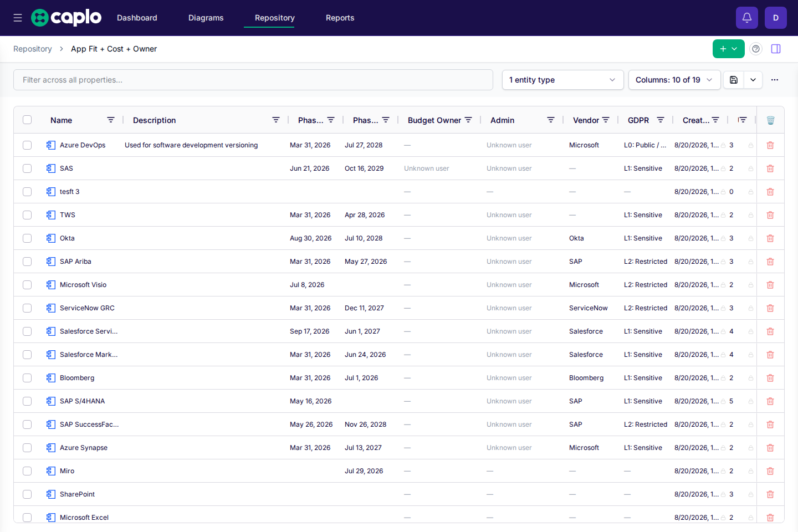Image resolution: width=798 pixels, height=532 pixels.
Task: Check the Azure Synapse row checkbox
Action: [27, 448]
